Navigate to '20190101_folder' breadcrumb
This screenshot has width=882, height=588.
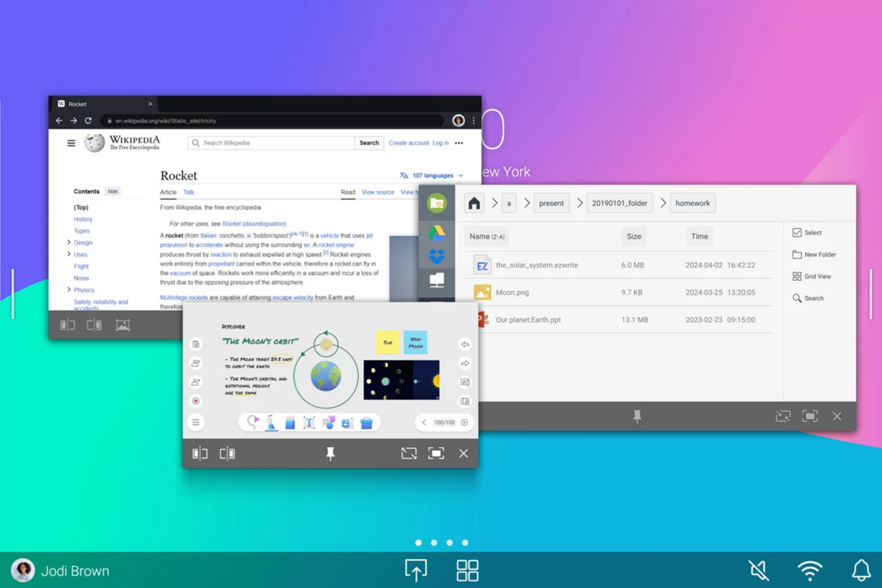[620, 204]
